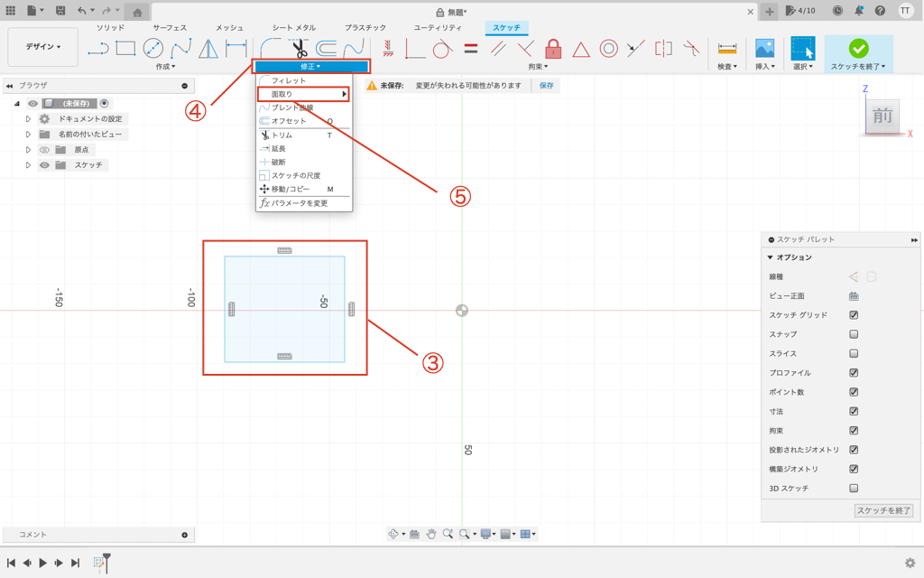
Task: Save the document using the floppy icon
Action: click(60, 11)
